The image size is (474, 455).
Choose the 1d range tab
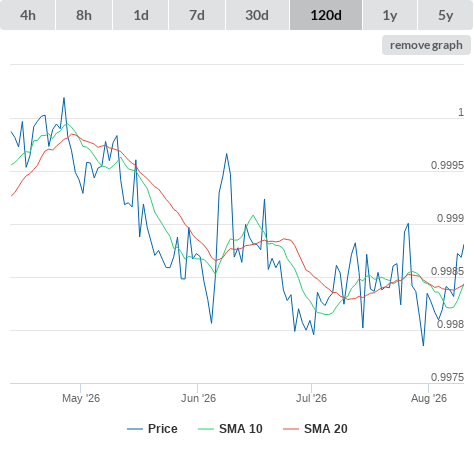pos(141,15)
